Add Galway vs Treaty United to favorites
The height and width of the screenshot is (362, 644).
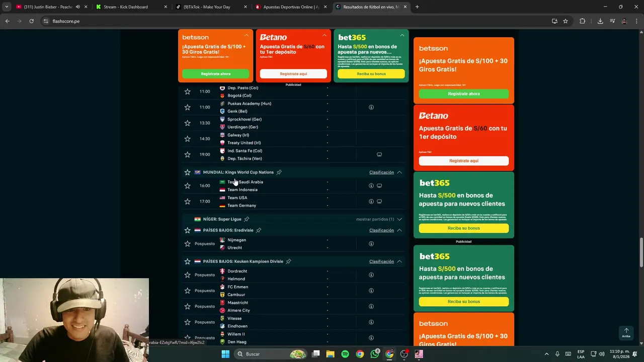187,139
